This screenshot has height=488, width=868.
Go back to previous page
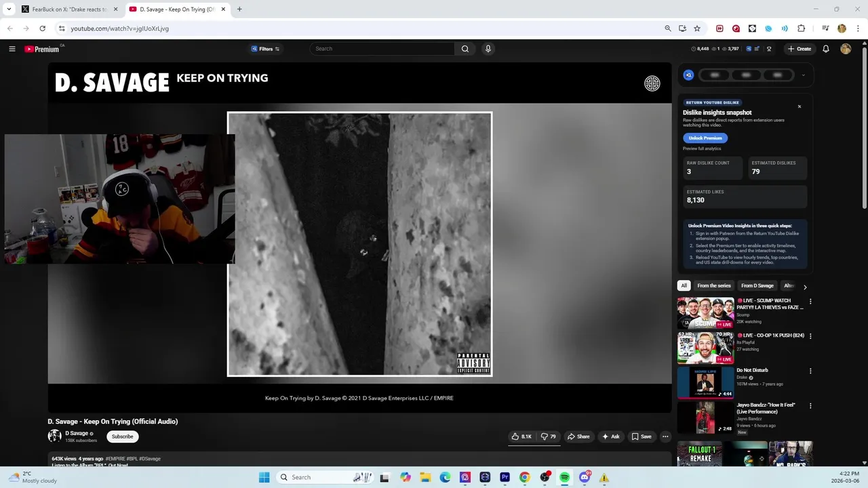(10, 28)
